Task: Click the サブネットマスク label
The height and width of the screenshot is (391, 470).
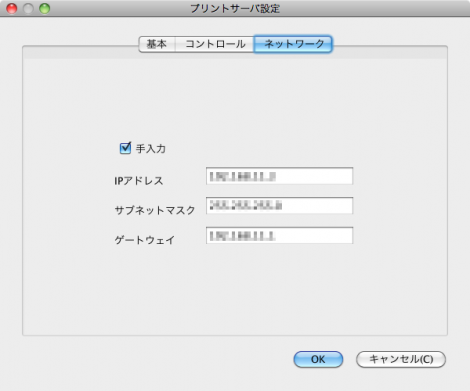Action: 155,210
